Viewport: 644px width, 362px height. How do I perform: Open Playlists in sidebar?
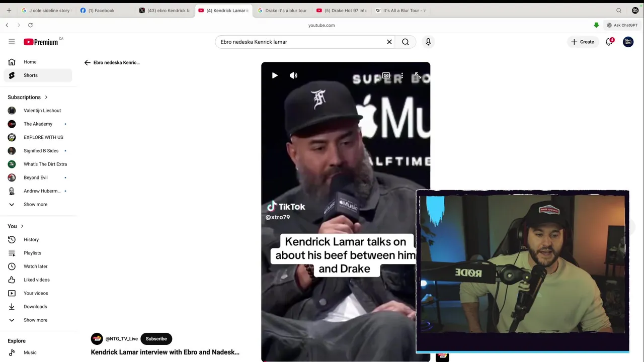pos(38,253)
